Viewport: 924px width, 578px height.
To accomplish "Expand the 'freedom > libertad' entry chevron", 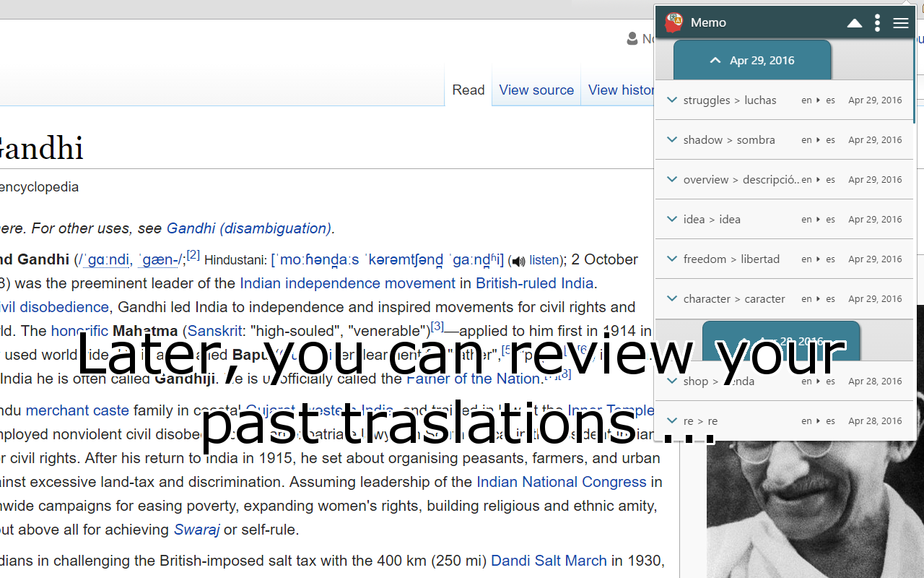I will 672,259.
